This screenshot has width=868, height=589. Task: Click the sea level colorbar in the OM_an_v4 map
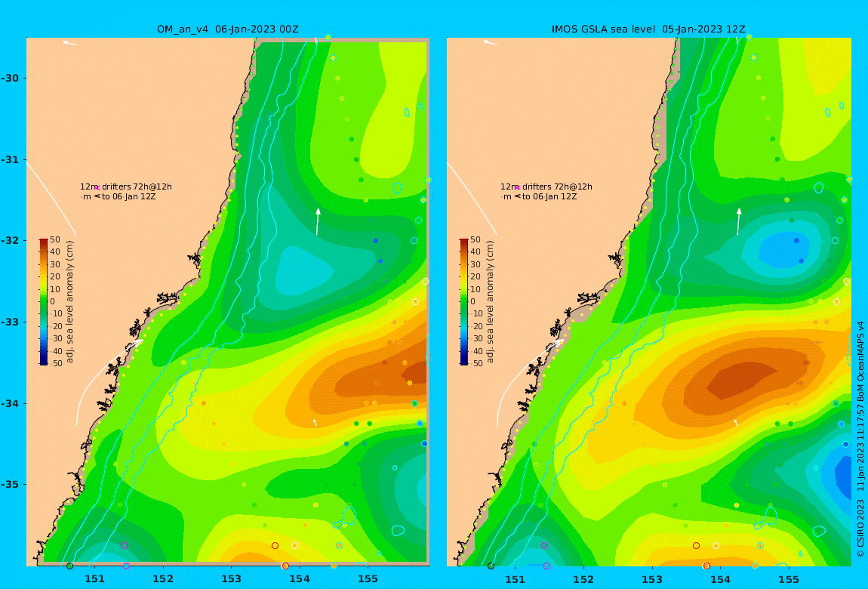tap(43, 302)
